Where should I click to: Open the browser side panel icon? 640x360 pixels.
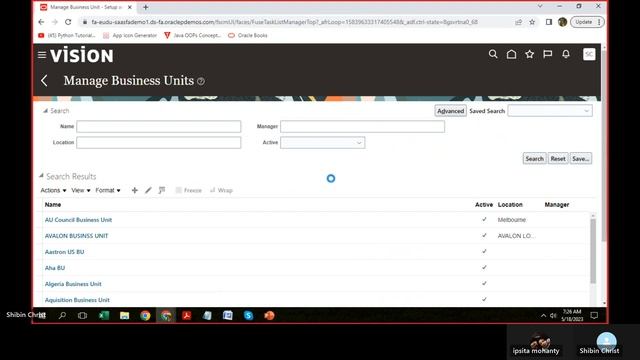pyautogui.click(x=549, y=22)
